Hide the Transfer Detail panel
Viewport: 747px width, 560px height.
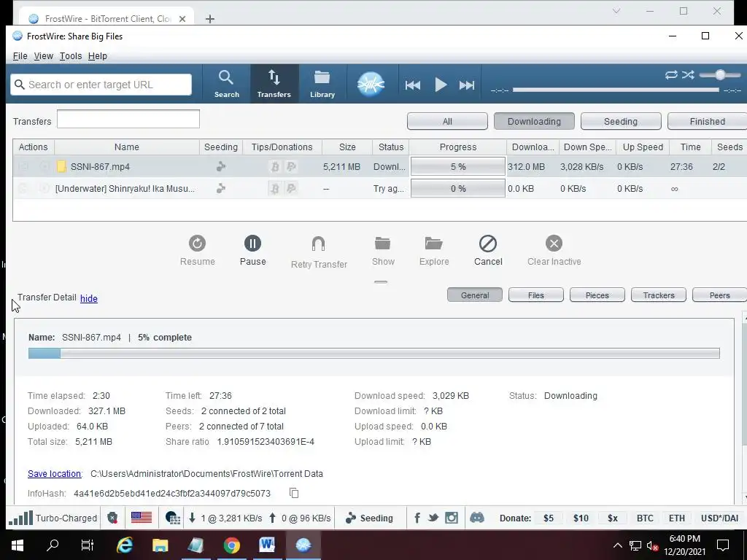pos(88,298)
